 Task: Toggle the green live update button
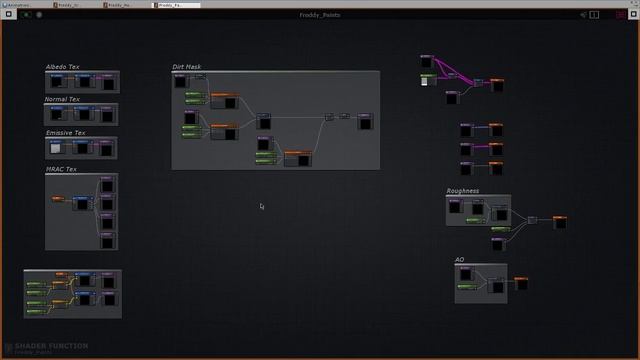click(x=26, y=15)
